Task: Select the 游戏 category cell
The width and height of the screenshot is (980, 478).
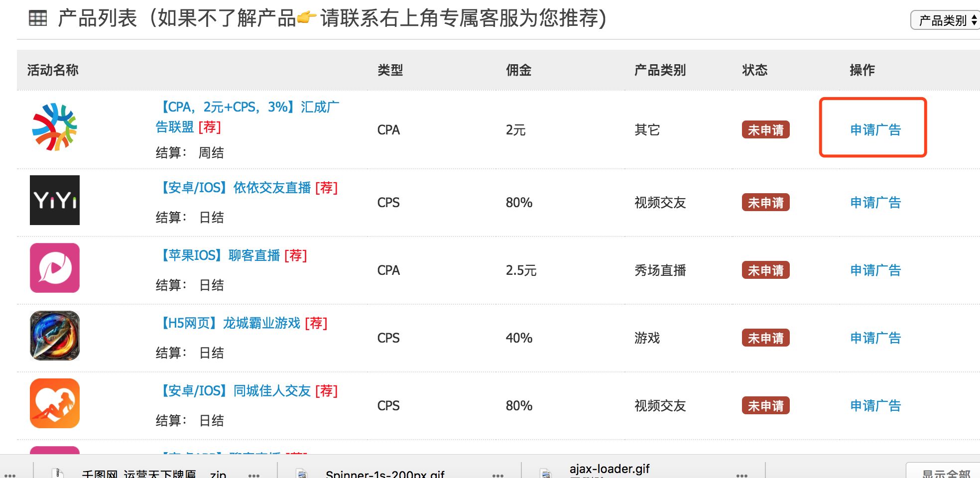Action: 647,338
